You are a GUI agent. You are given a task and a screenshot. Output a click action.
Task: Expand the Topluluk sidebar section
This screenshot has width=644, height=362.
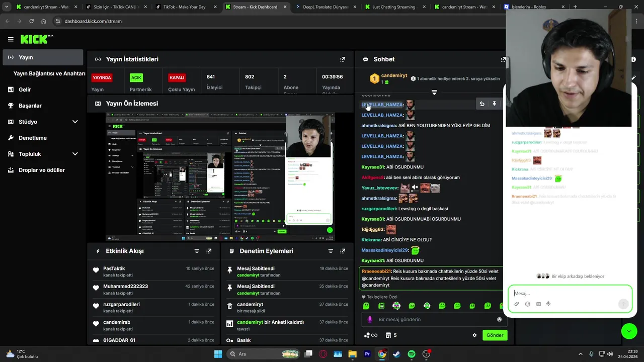coord(75,154)
